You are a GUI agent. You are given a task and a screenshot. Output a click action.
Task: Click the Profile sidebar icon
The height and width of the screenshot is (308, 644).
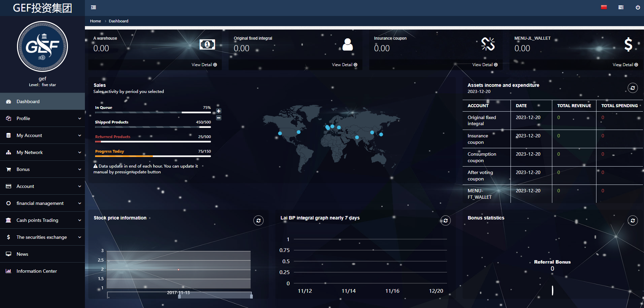[x=8, y=118]
